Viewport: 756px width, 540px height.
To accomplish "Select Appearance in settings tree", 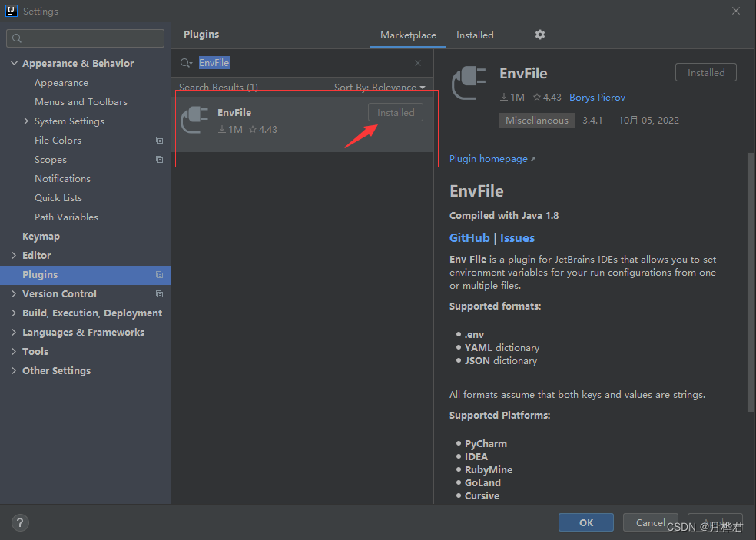I will [61, 83].
